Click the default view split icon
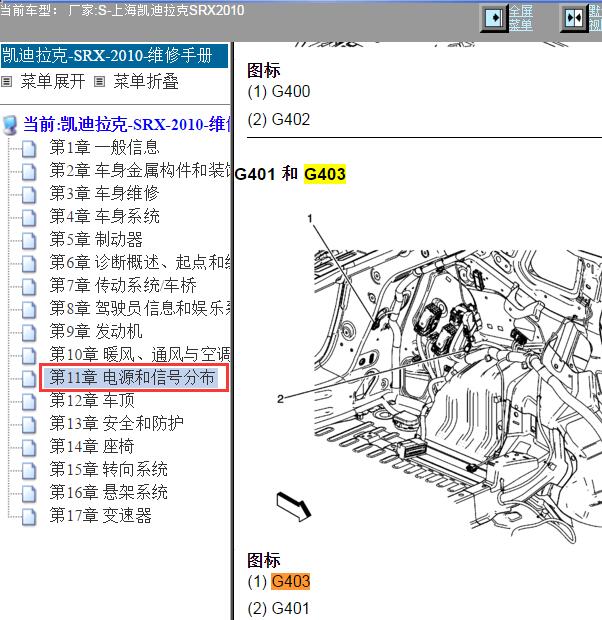 (x=574, y=18)
